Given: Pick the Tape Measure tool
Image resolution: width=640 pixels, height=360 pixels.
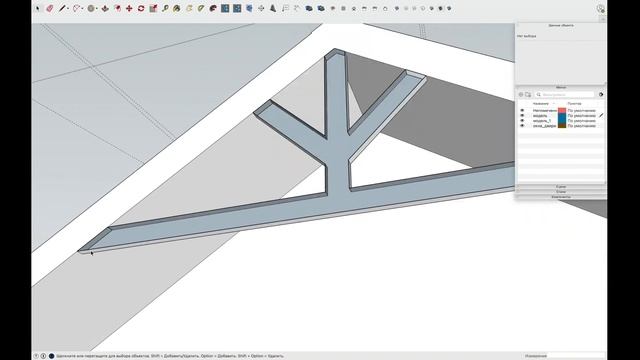Looking at the screenshot, I should [165, 8].
